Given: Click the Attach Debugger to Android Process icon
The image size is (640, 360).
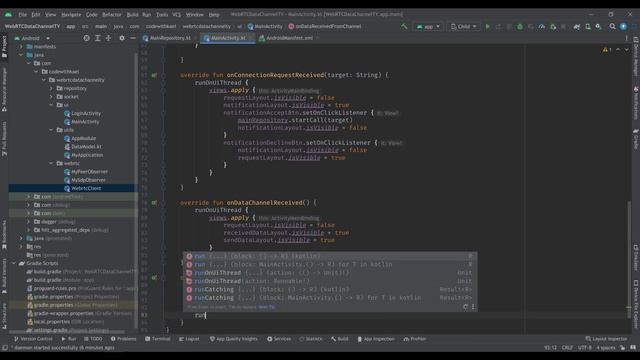Looking at the screenshot, I should (553, 27).
